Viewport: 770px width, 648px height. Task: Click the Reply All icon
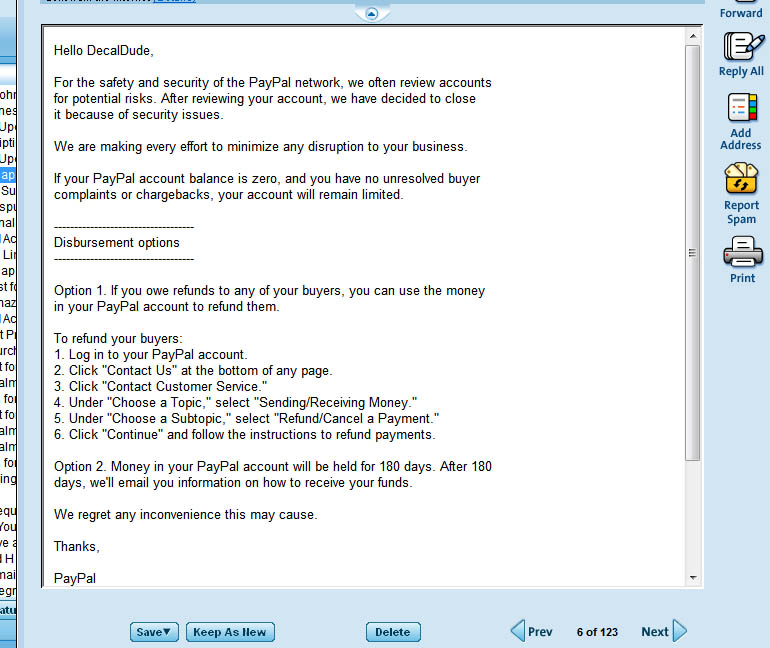pyautogui.click(x=741, y=46)
